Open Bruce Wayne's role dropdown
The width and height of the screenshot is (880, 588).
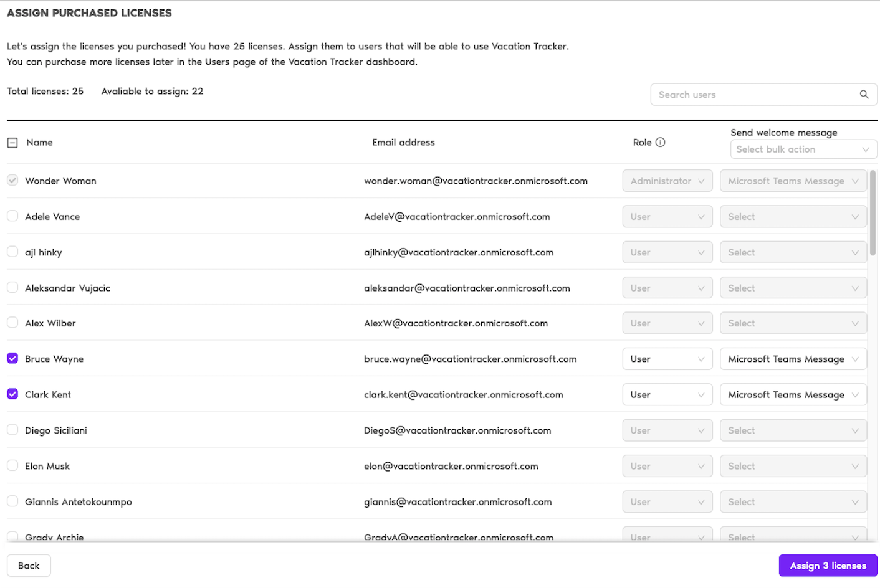point(667,359)
